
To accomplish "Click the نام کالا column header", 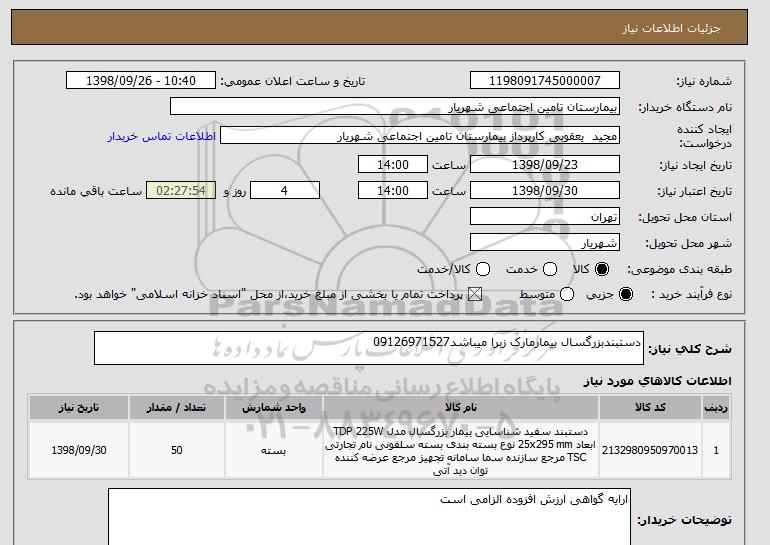I will 461,408.
